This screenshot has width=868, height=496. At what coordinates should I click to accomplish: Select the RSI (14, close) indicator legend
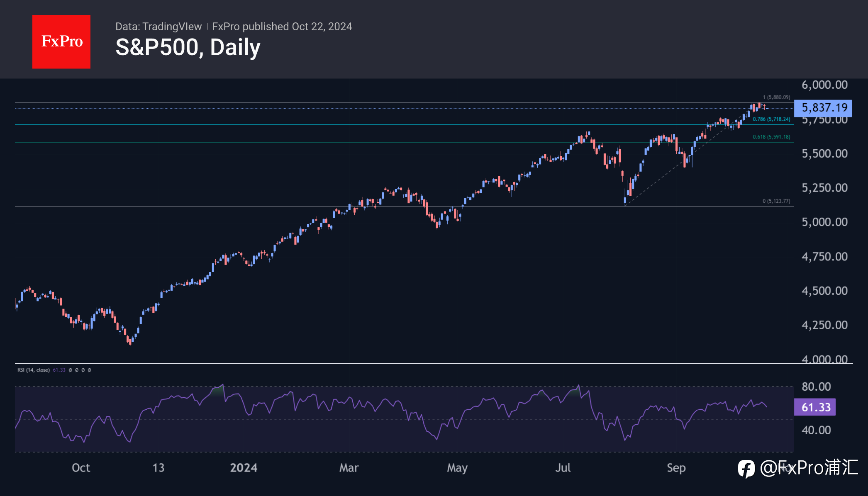click(x=34, y=370)
